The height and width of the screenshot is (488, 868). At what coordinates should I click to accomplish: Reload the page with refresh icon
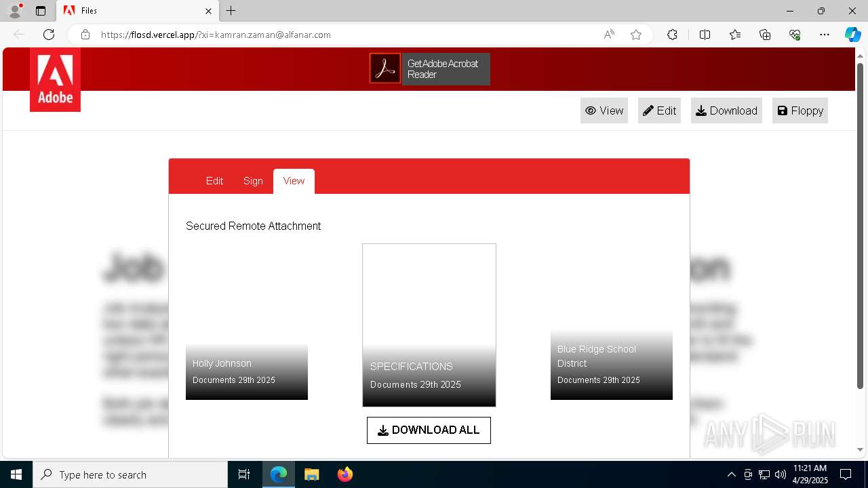coord(49,35)
